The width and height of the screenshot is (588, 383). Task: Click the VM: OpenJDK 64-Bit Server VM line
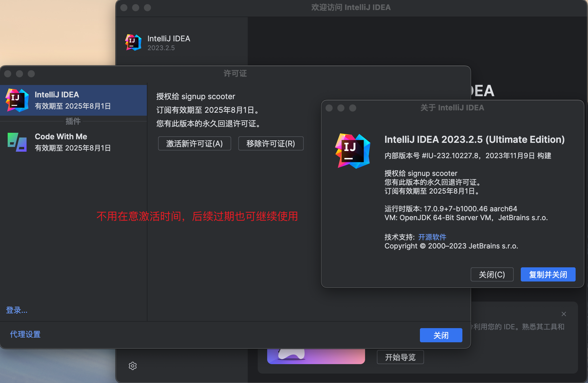point(466,217)
